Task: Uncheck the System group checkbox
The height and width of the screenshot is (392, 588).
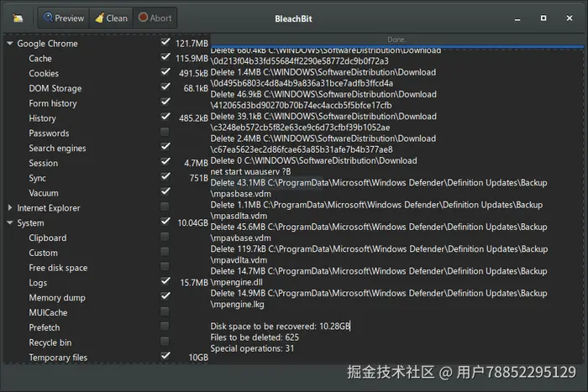Action: (165, 222)
